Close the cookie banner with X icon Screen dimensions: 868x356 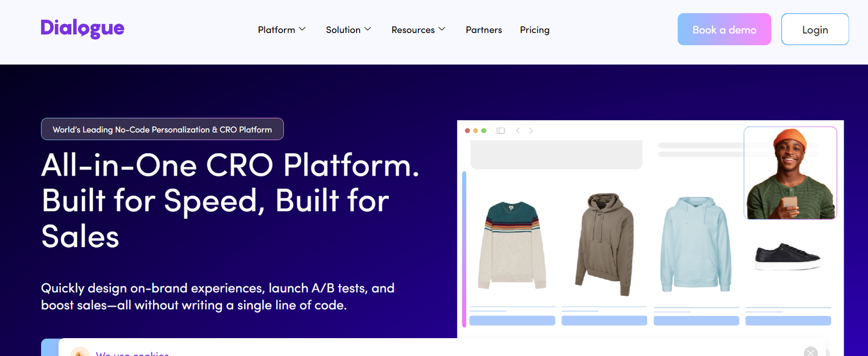click(810, 352)
